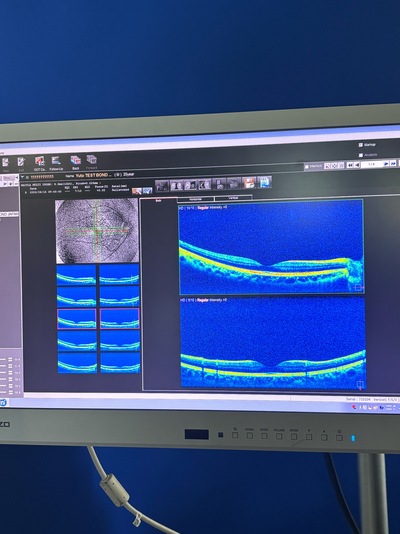400x534 pixels.
Task: Click the second gray display-mode icon
Action: (x=176, y=185)
